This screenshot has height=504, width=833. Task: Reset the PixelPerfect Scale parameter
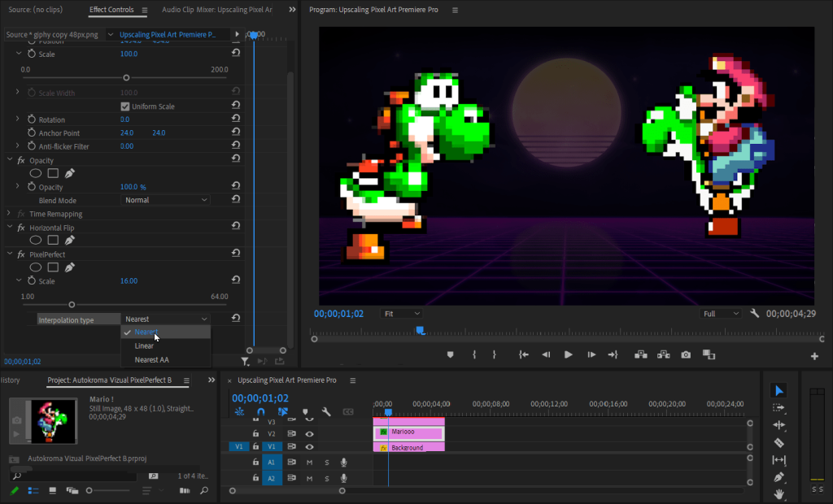(x=235, y=280)
